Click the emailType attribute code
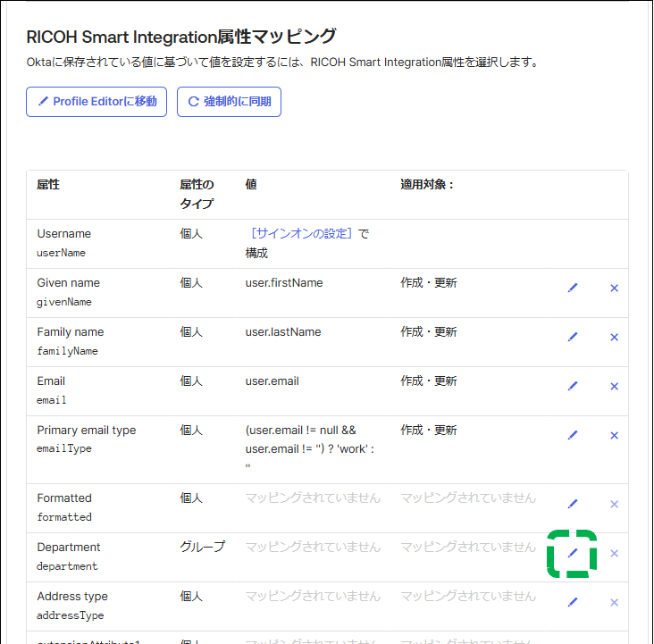654x644 pixels. click(63, 448)
